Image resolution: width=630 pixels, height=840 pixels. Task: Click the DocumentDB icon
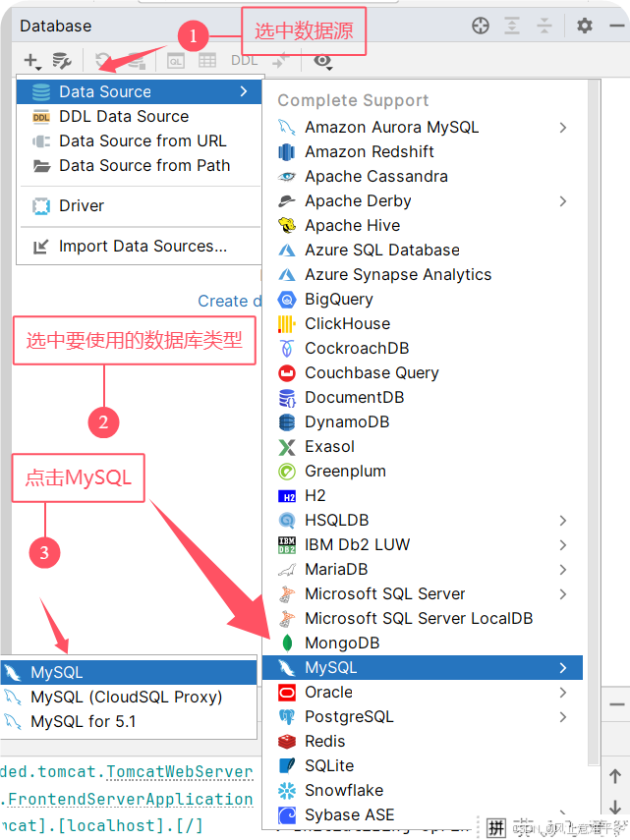pos(287,398)
